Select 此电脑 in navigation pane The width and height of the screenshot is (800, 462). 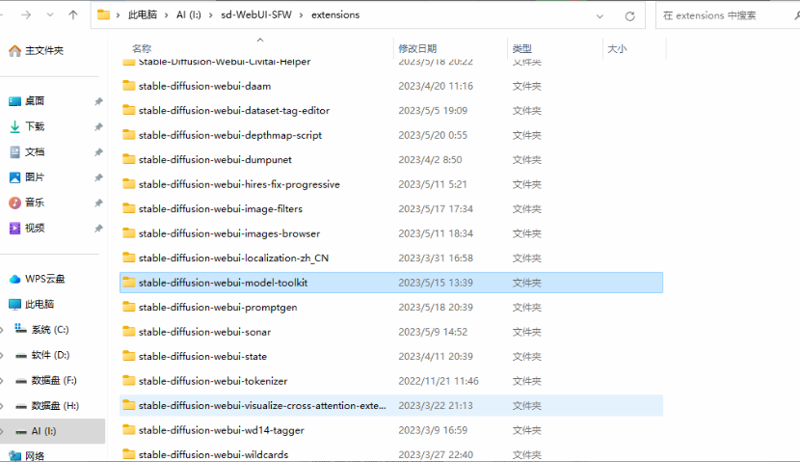click(32, 304)
